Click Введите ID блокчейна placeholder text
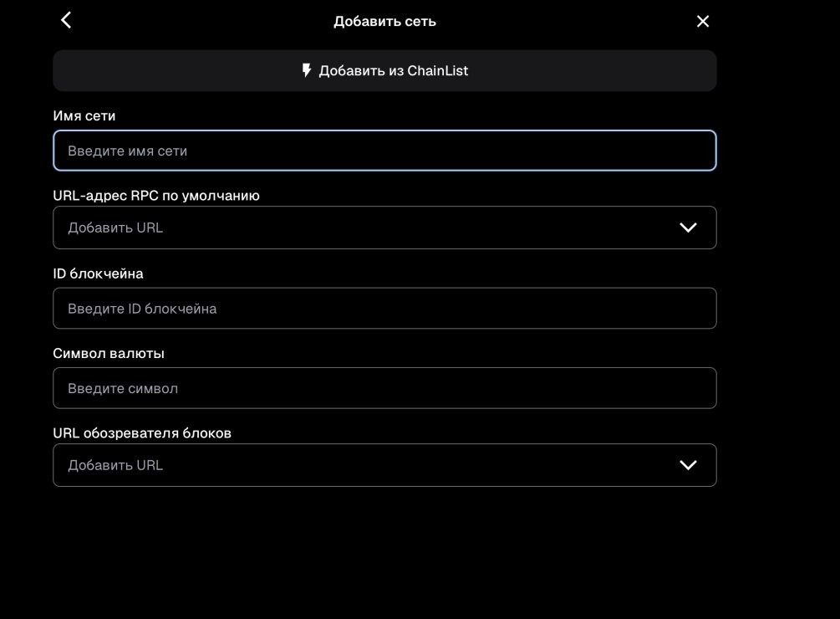The width and height of the screenshot is (840, 619). click(142, 309)
